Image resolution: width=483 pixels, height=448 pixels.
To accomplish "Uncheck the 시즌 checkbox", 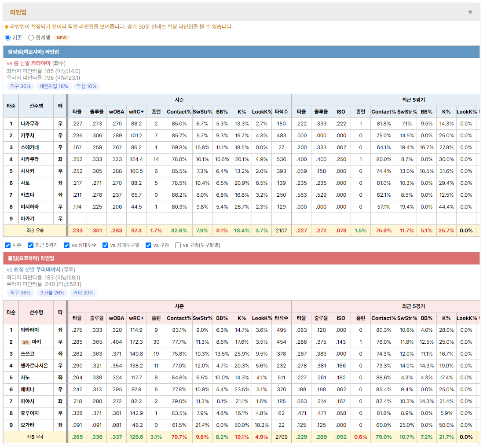I will [x=8, y=245].
